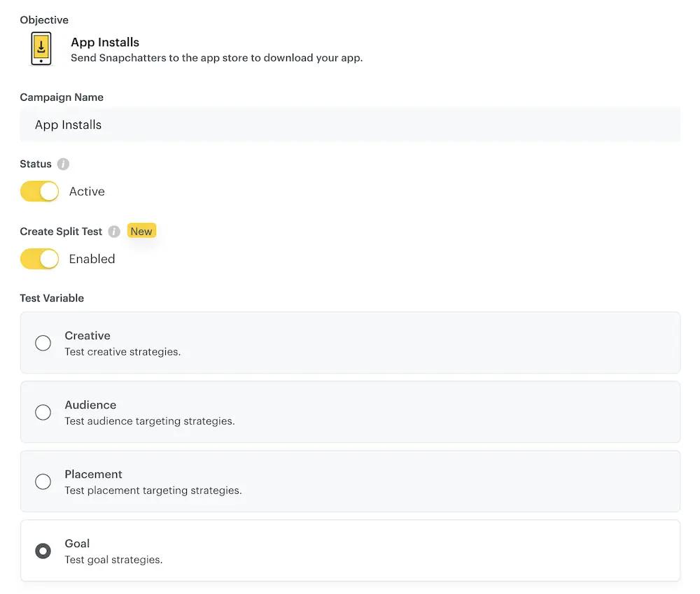700x594 pixels.
Task: Disable the Create Split Test toggle
Action: (x=39, y=259)
